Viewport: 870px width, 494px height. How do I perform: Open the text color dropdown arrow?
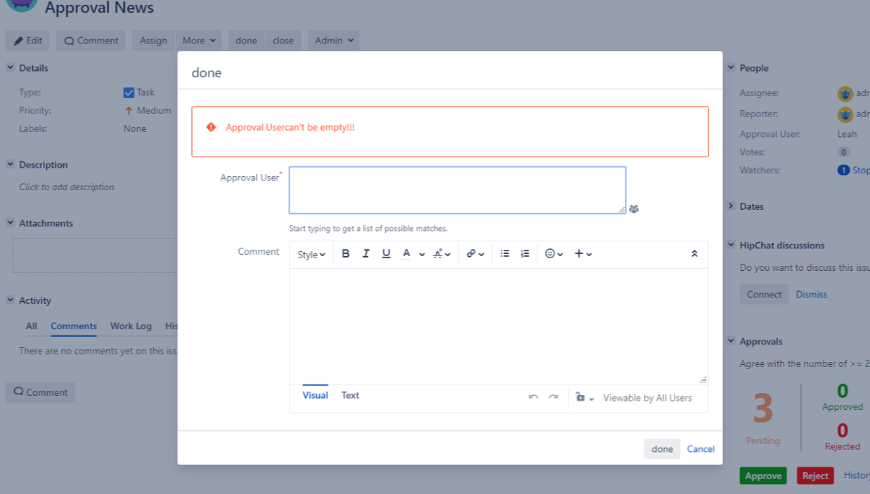click(422, 254)
